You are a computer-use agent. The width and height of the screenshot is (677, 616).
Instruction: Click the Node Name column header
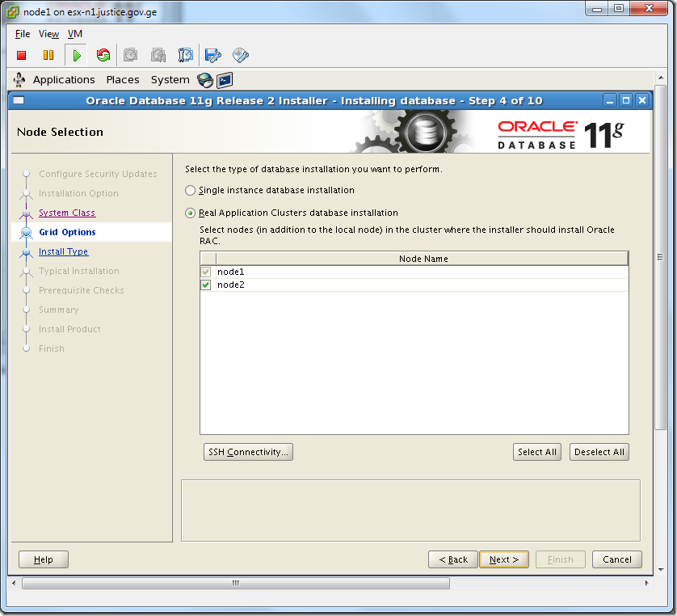(423, 258)
